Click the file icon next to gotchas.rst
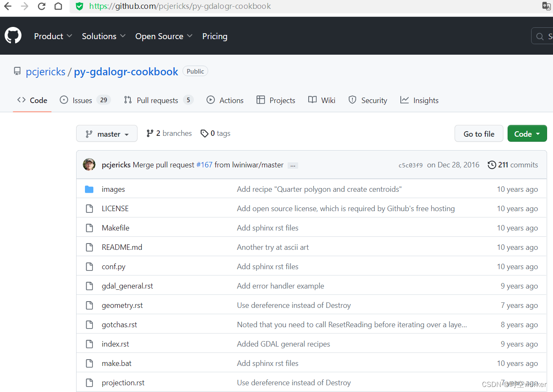553x392 pixels. (x=89, y=325)
